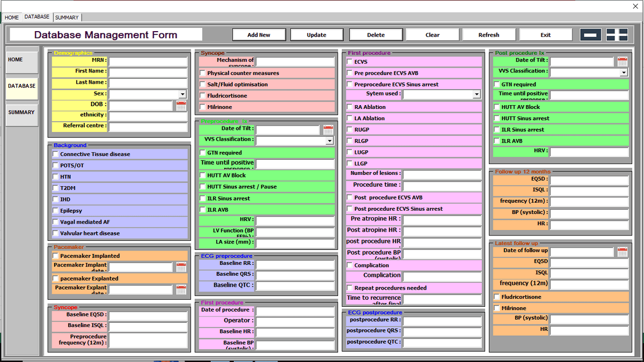This screenshot has width=644, height=362.
Task: Select the HOME tab at top
Action: pos(12,18)
